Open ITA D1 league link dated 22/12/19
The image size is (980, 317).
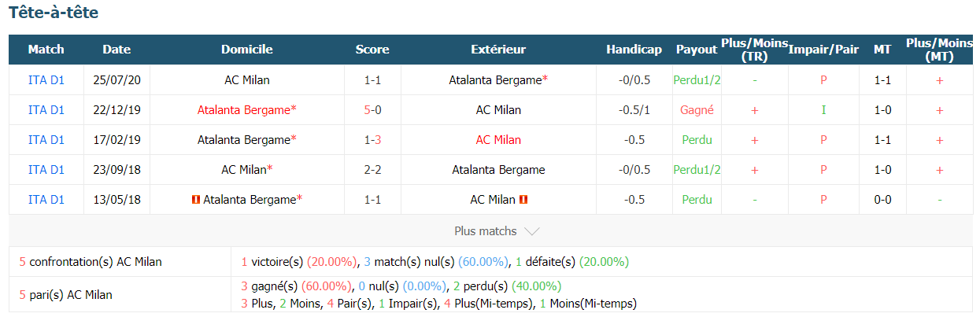tap(46, 110)
